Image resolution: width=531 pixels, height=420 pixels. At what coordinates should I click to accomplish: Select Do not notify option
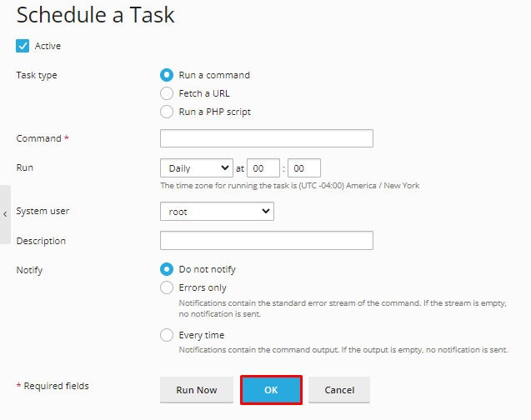point(167,269)
